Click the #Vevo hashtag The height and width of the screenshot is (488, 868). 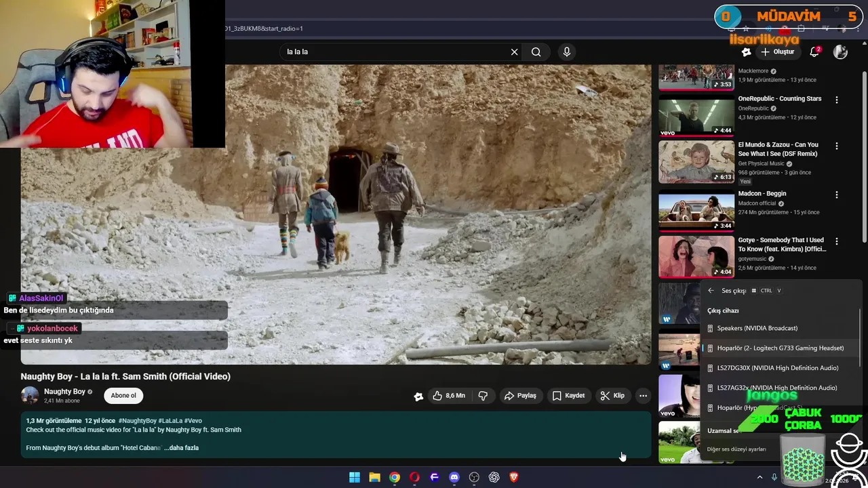pos(193,421)
